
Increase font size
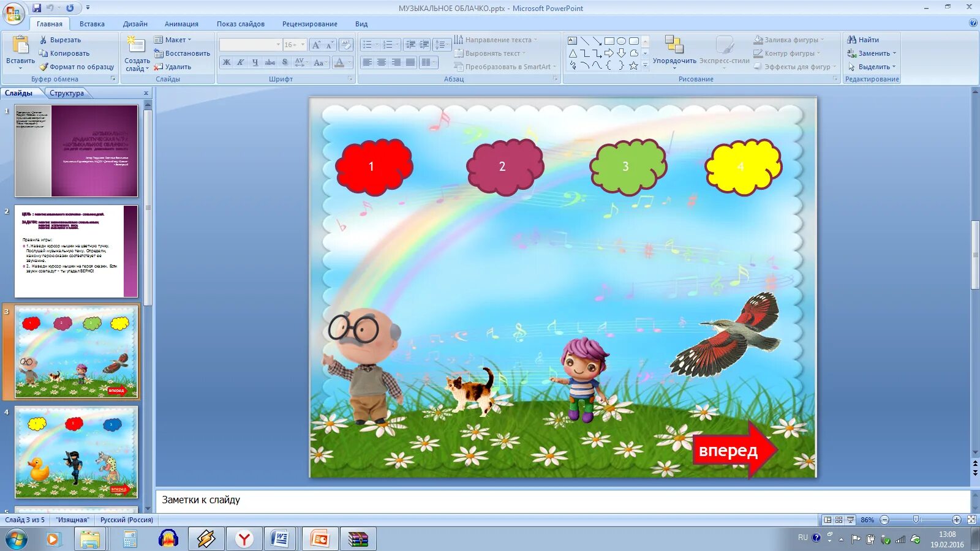(316, 45)
